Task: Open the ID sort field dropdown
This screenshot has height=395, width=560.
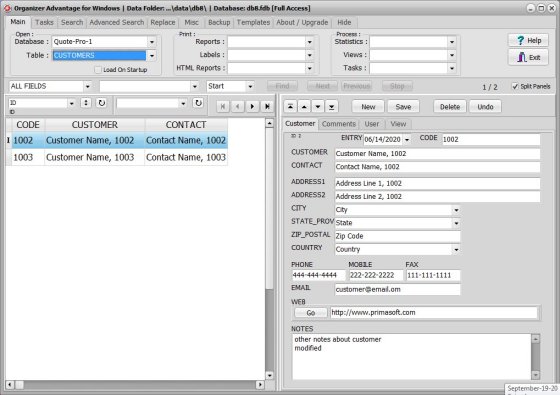Action: (72, 103)
